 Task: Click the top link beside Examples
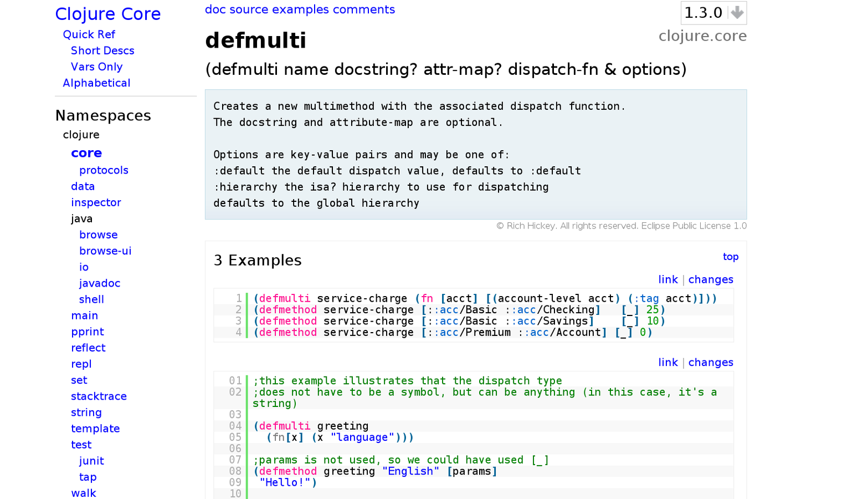[731, 257]
